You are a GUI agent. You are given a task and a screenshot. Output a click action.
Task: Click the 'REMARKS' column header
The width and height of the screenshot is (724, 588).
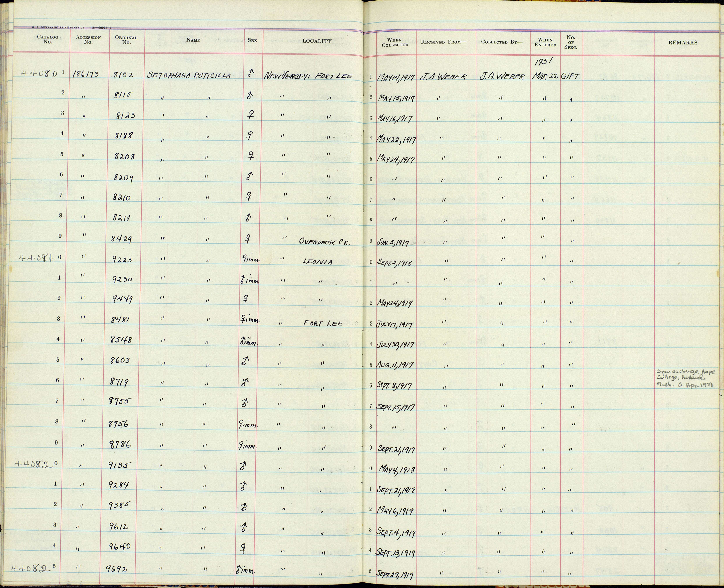click(683, 43)
